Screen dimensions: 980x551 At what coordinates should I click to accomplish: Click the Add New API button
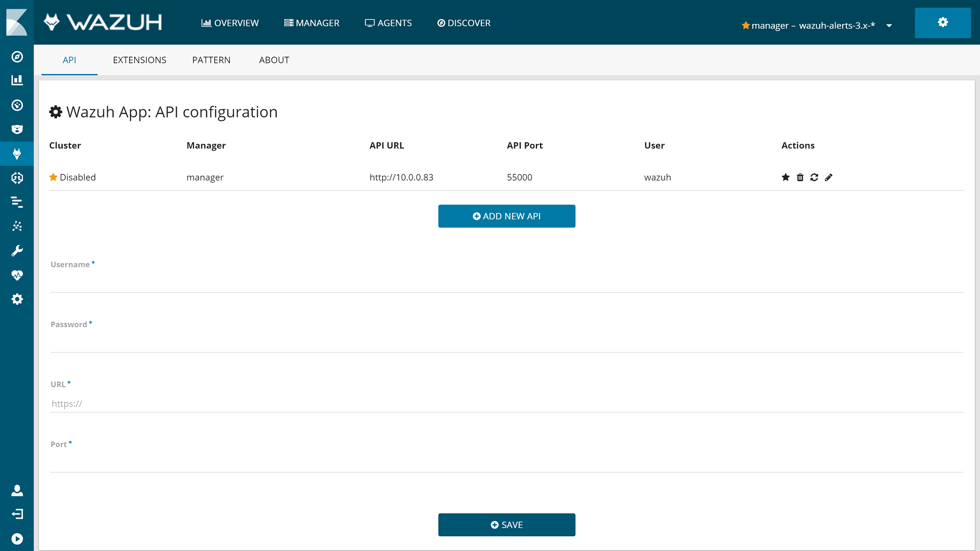tap(506, 216)
